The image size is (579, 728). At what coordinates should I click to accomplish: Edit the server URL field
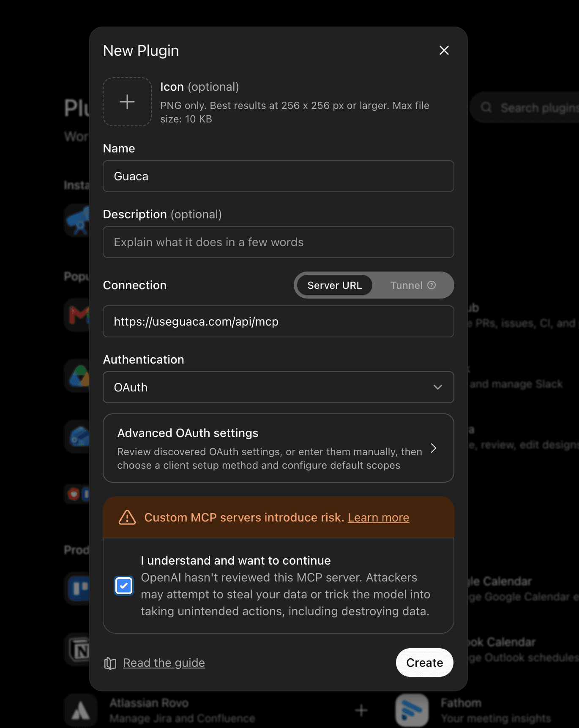point(279,321)
